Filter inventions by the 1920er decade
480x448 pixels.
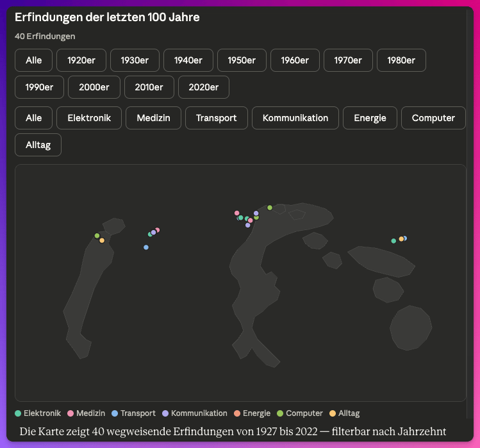pos(81,60)
